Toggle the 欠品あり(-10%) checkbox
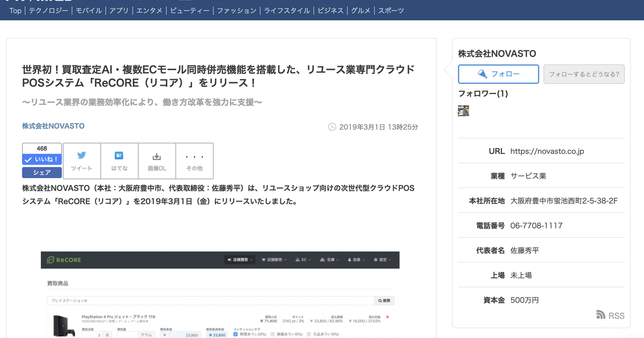644x338 pixels. (x=309, y=335)
